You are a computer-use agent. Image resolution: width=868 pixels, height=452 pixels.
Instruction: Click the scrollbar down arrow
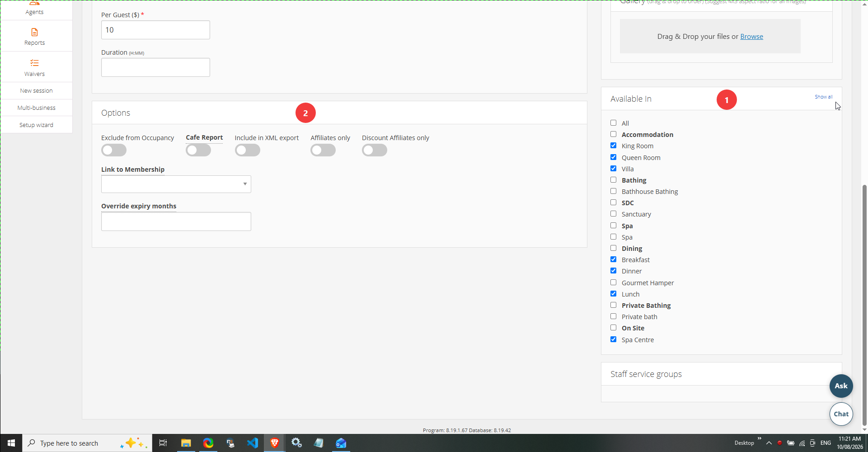click(864, 430)
